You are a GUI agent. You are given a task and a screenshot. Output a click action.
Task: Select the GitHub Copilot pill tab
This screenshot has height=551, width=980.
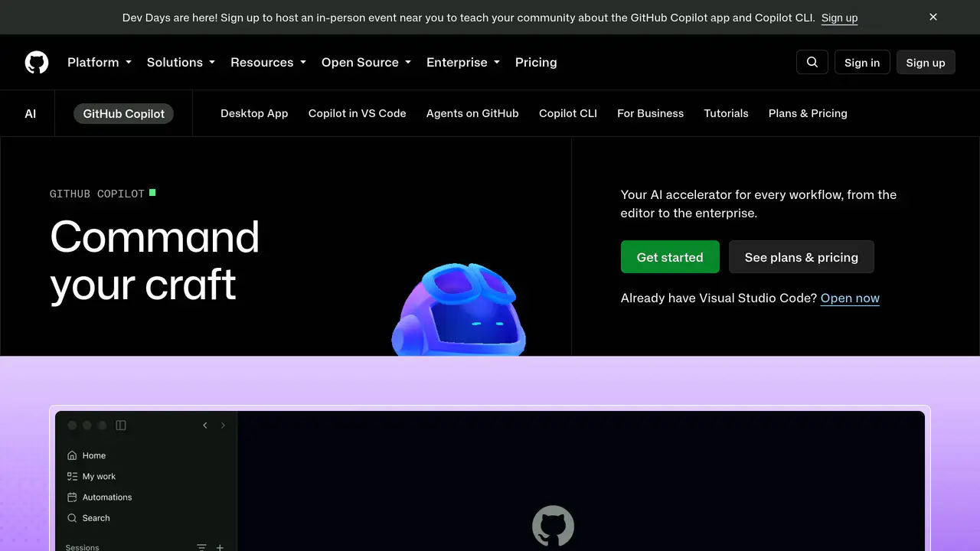[x=124, y=113]
